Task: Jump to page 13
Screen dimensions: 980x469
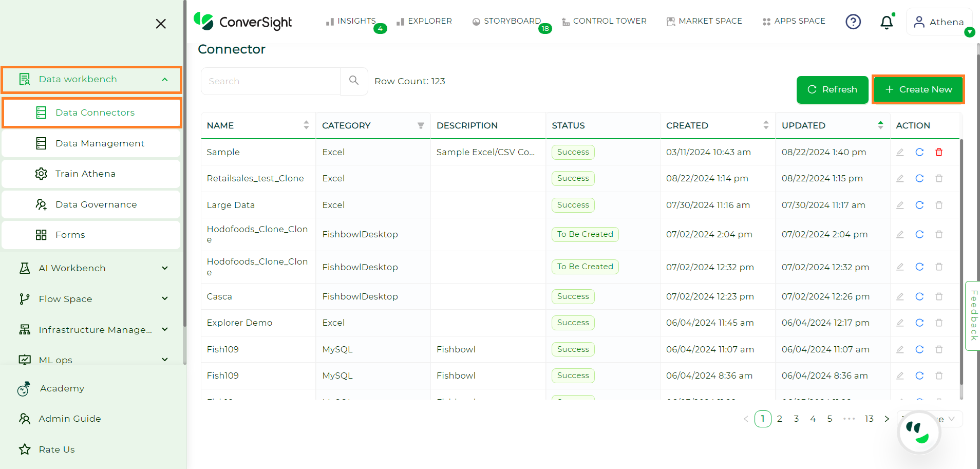Action: pos(869,419)
